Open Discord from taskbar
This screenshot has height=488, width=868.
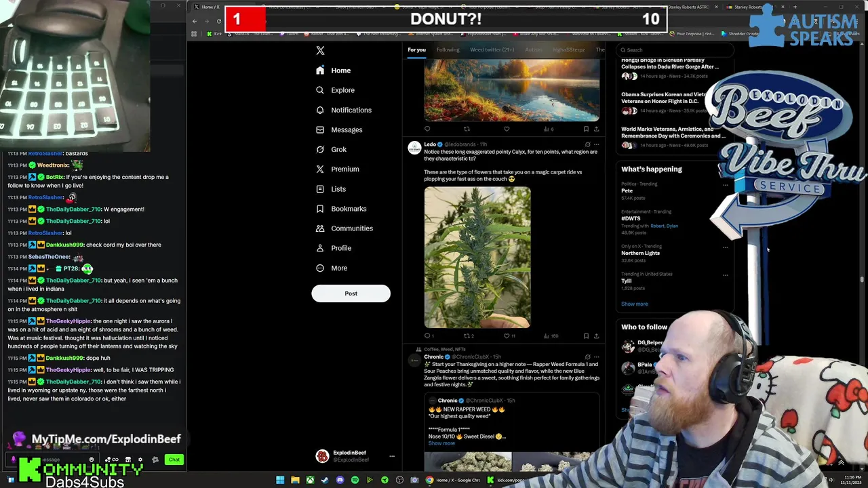340,480
